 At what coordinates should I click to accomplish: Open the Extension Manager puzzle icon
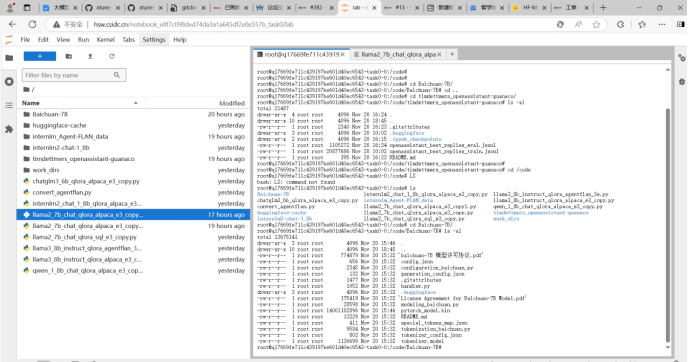click(x=9, y=129)
